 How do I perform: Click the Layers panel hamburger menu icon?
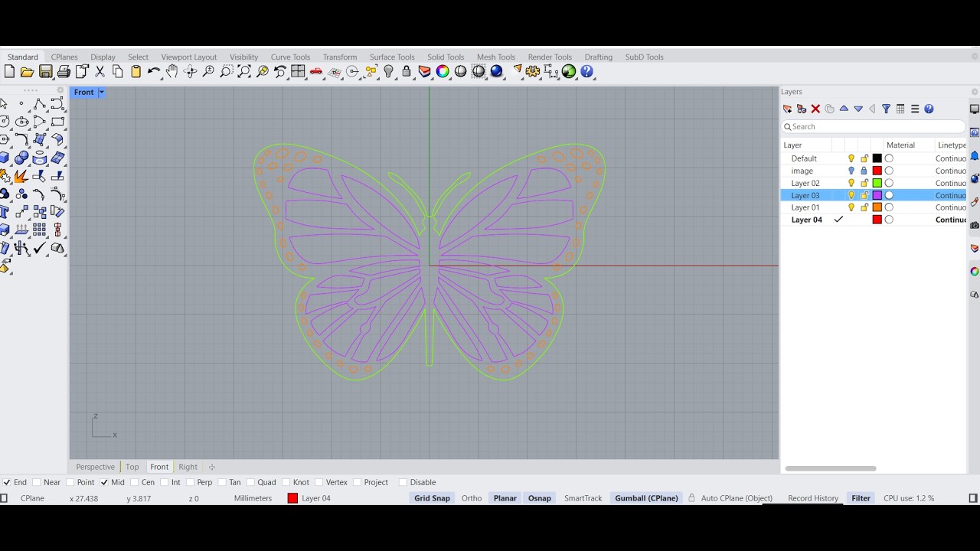[915, 109]
